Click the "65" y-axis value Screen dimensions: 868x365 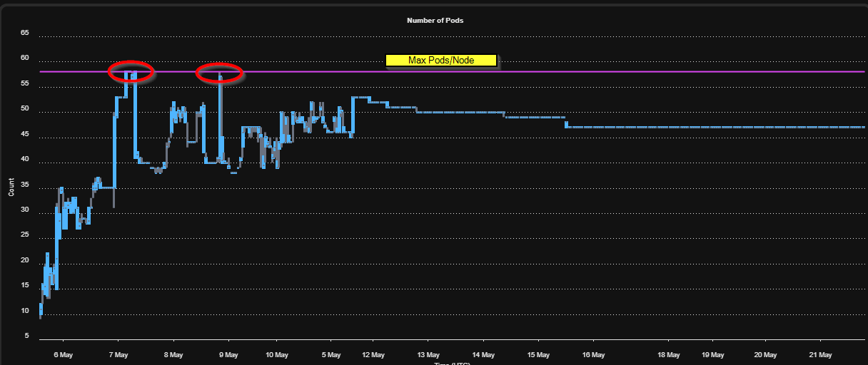point(25,33)
